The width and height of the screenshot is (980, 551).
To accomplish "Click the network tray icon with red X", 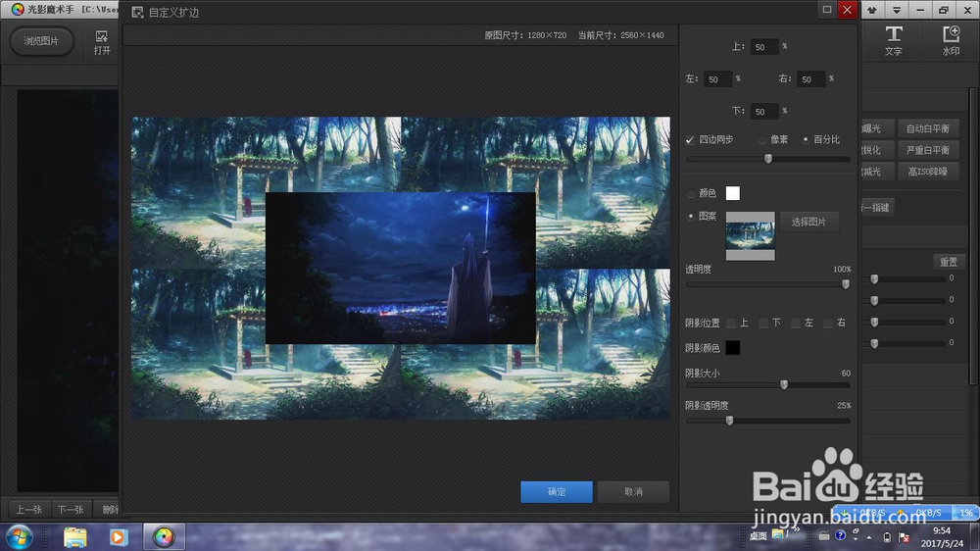I will pos(904,536).
